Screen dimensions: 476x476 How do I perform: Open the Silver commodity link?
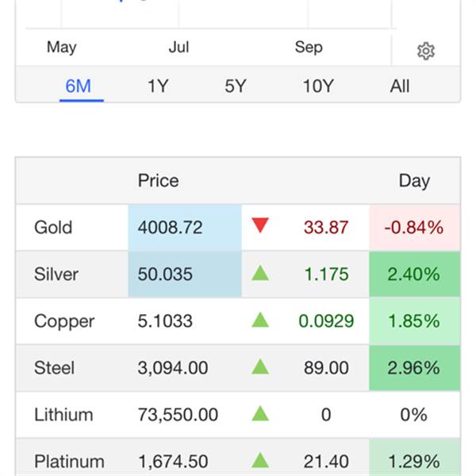[x=56, y=274]
